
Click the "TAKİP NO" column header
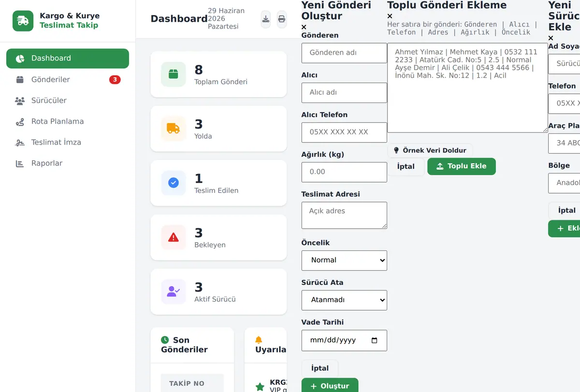pos(187,384)
